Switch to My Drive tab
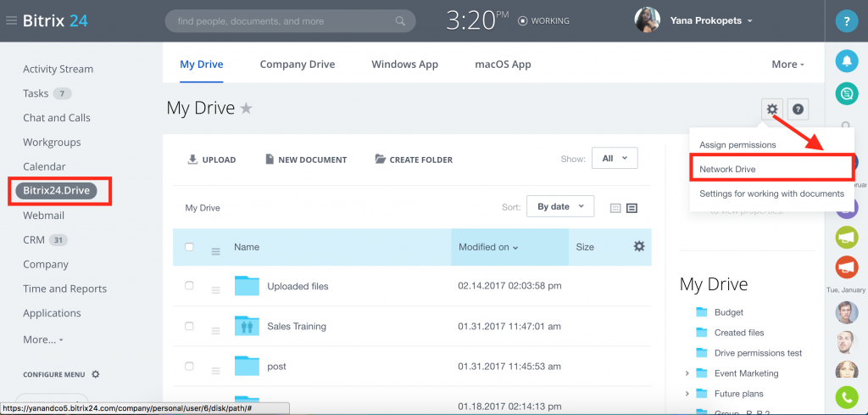 (x=202, y=64)
